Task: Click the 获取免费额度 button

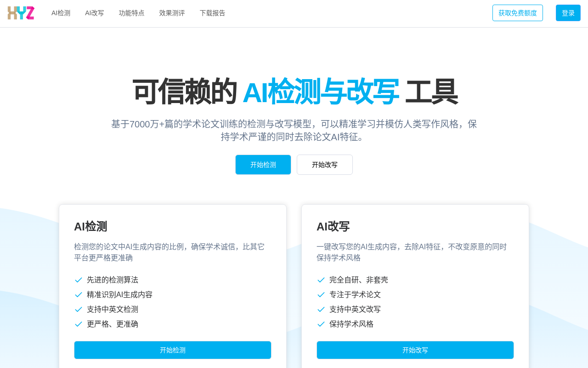Action: tap(517, 13)
